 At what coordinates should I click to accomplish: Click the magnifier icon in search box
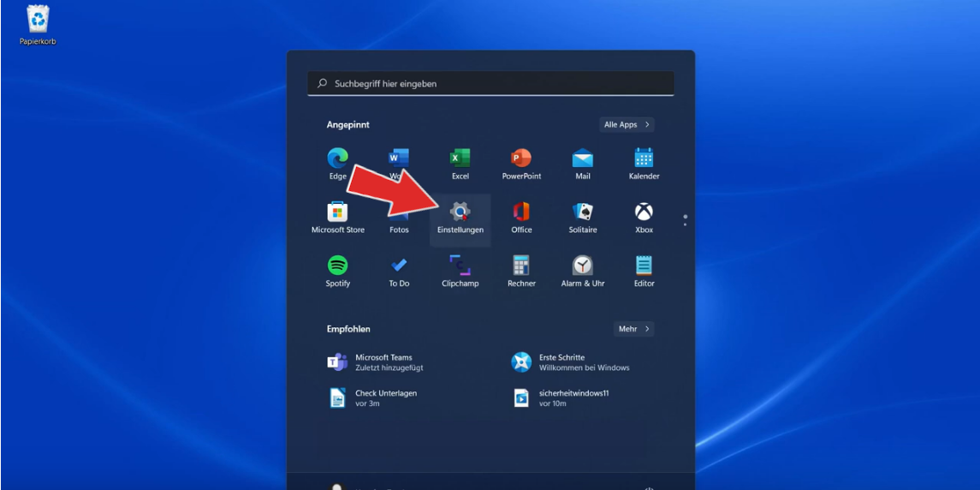[323, 83]
